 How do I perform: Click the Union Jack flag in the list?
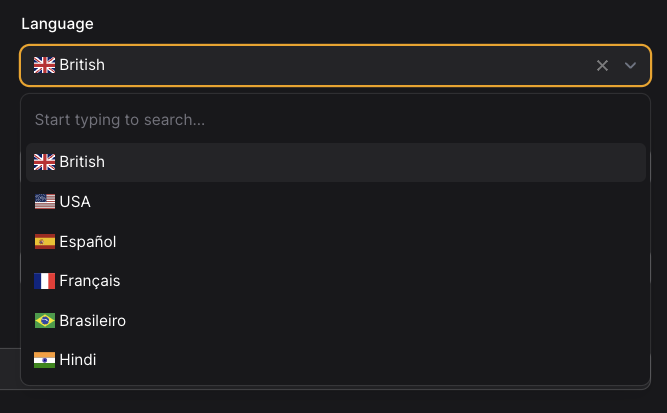pyautogui.click(x=45, y=162)
